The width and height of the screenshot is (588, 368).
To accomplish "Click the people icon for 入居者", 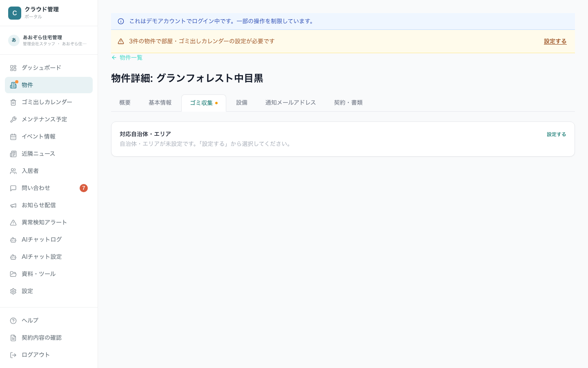I will pos(13,171).
